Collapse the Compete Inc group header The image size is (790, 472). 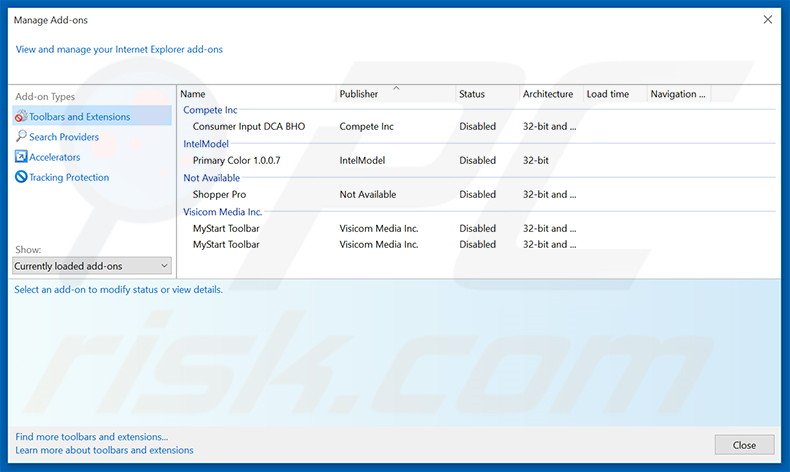(210, 110)
